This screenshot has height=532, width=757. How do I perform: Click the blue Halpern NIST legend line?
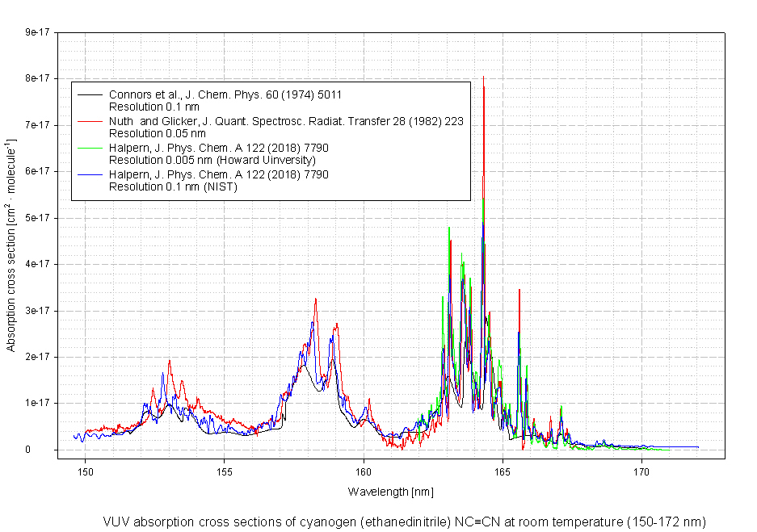click(90, 174)
